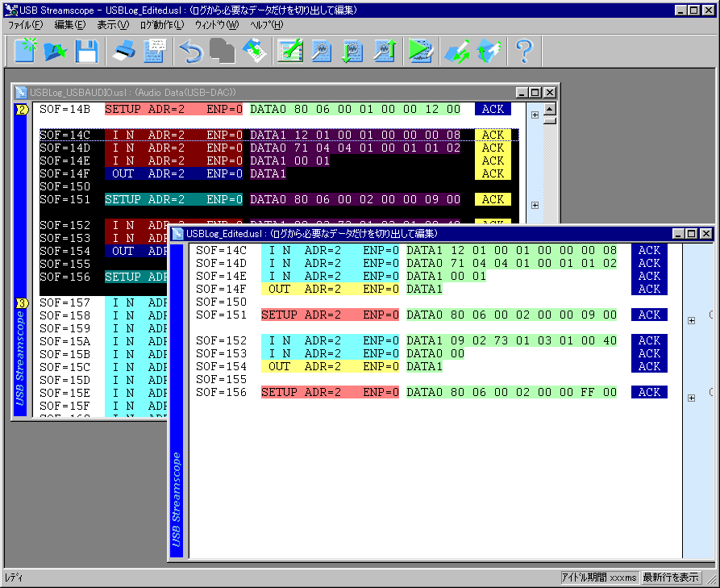Click the USBLog_Edited window title icon

[177, 234]
